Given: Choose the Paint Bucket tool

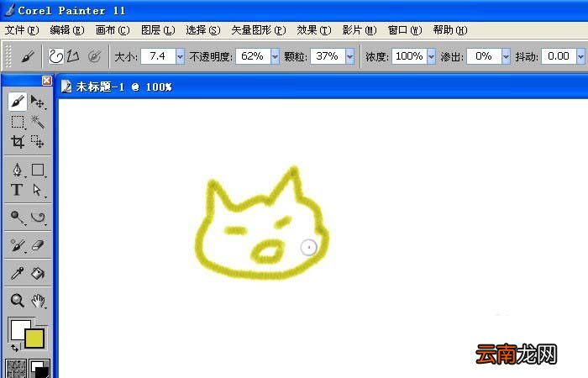Looking at the screenshot, I should (x=38, y=273).
